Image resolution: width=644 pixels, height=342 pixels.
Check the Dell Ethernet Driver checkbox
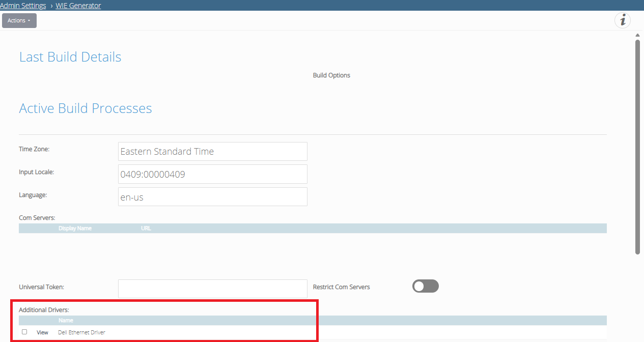[24, 332]
